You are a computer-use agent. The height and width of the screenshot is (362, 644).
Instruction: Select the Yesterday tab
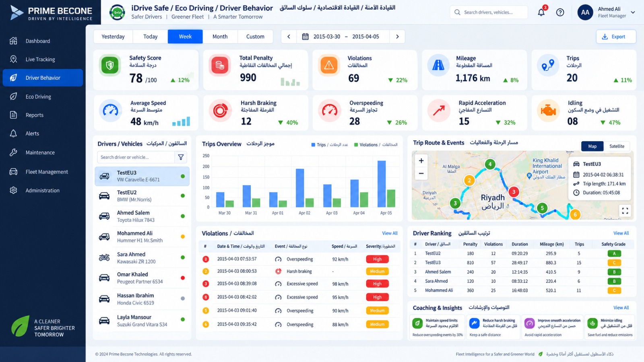coord(113,37)
